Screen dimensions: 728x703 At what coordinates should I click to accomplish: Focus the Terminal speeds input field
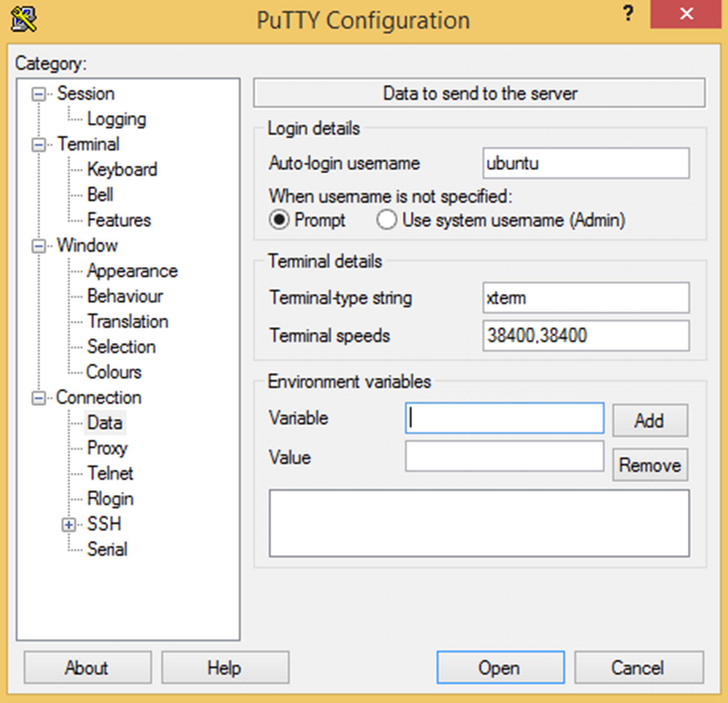(585, 336)
